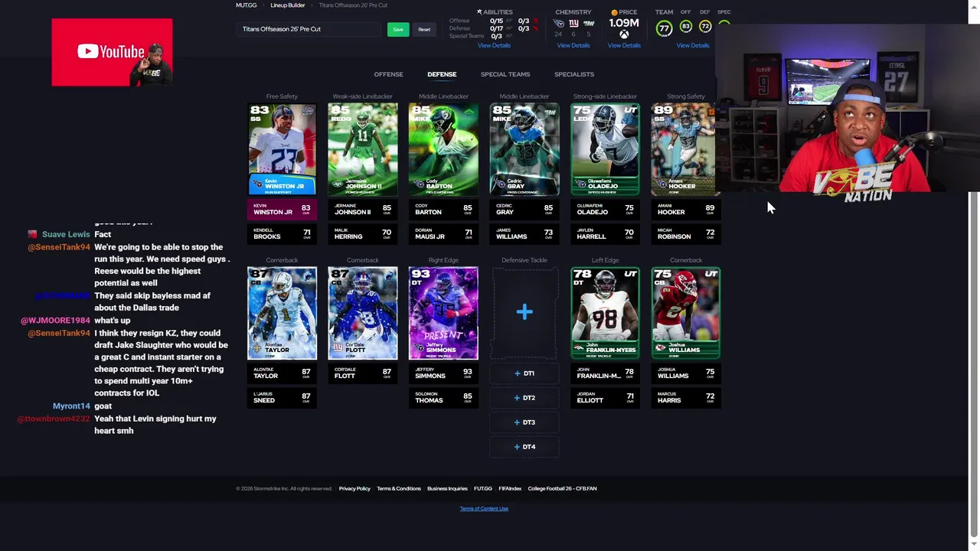Add a player to DT3
980x551 pixels.
point(524,422)
